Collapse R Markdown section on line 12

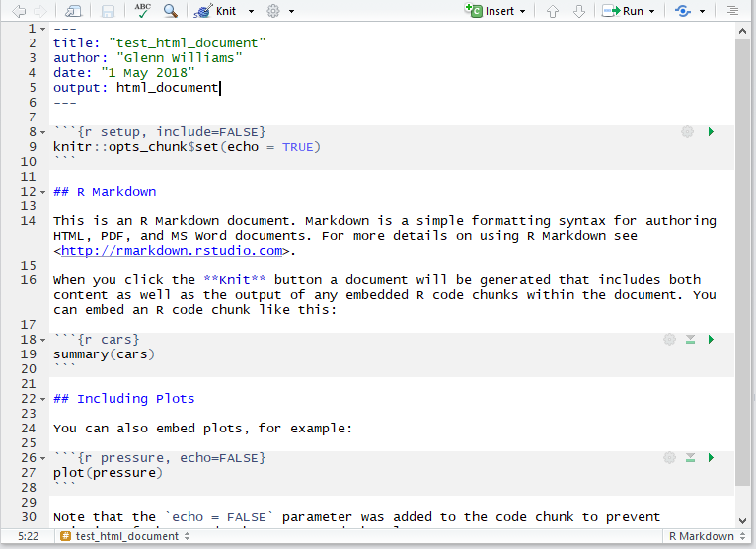point(42,192)
